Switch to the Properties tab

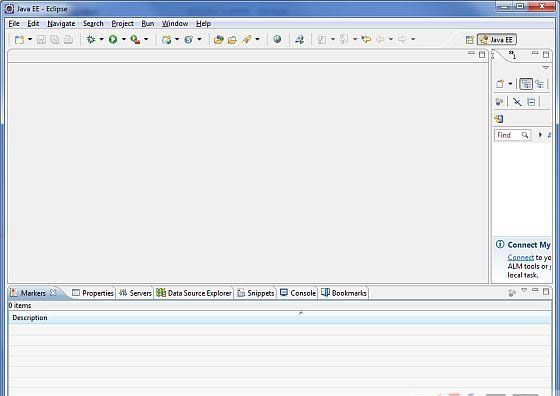[92, 293]
